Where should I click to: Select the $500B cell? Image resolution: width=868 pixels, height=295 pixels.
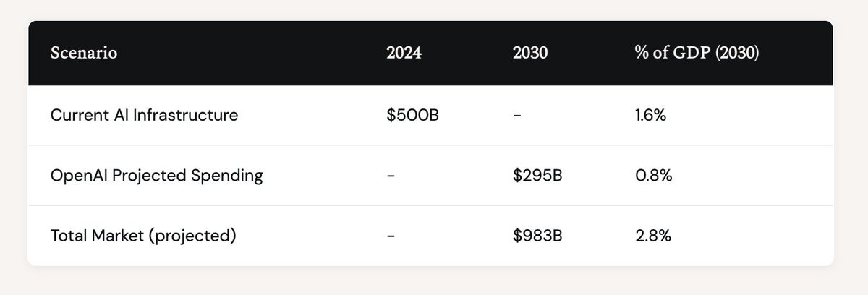pos(412,115)
